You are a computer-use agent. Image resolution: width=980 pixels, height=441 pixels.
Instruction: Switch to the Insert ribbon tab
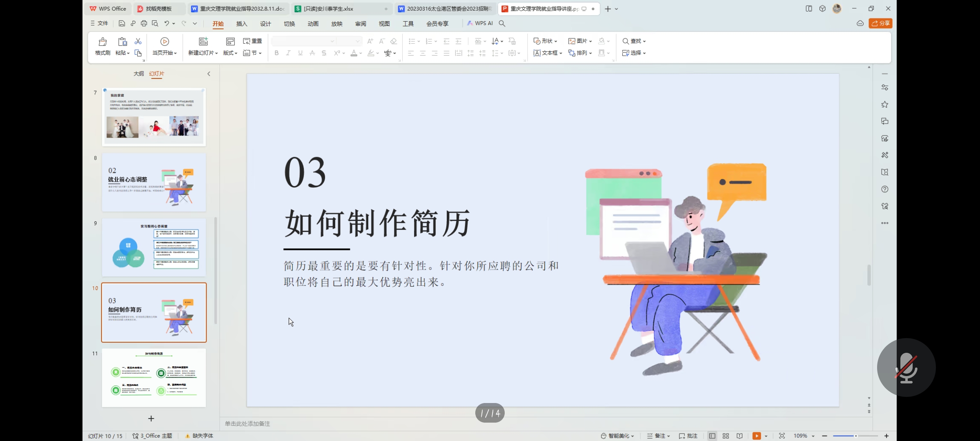click(x=242, y=24)
